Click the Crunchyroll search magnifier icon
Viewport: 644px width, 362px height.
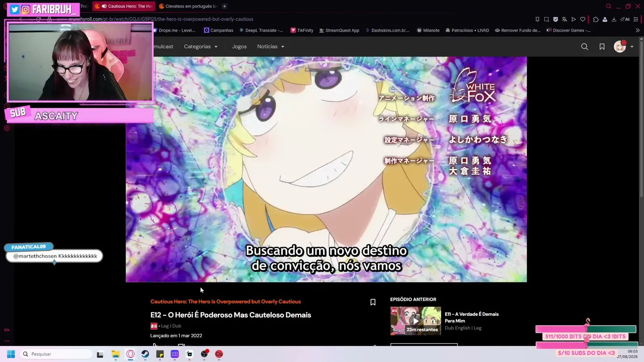click(x=585, y=47)
